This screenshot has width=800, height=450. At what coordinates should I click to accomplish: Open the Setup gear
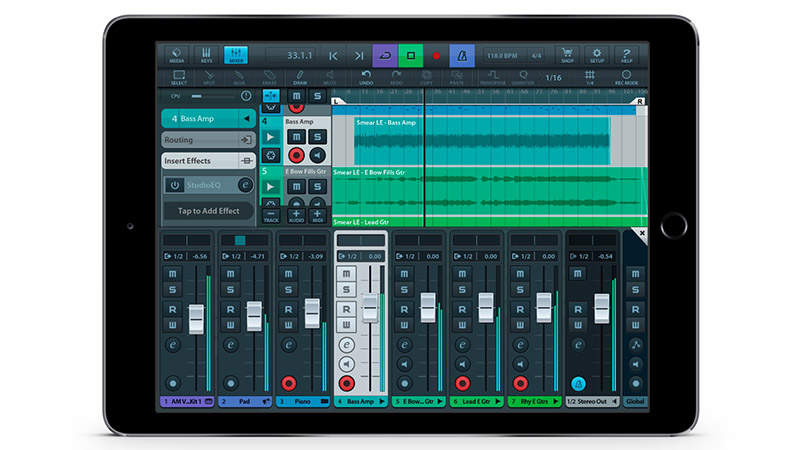pos(597,55)
